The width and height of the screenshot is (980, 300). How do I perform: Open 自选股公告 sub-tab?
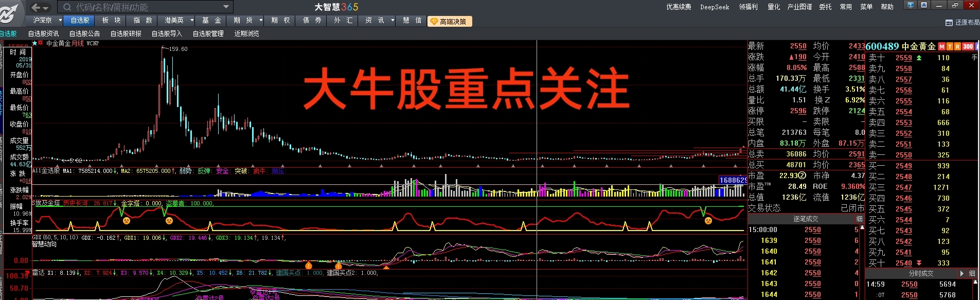(x=84, y=33)
